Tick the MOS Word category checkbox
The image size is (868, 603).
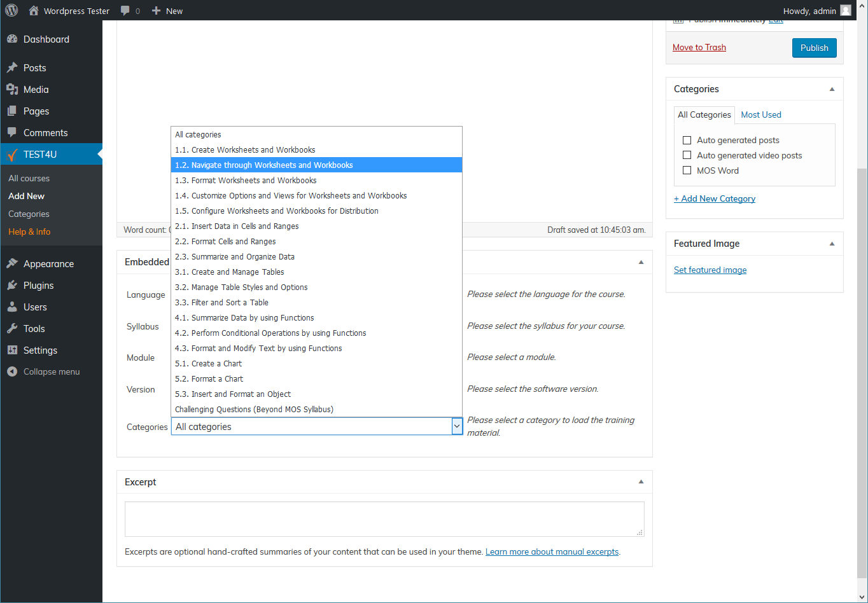pyautogui.click(x=687, y=170)
